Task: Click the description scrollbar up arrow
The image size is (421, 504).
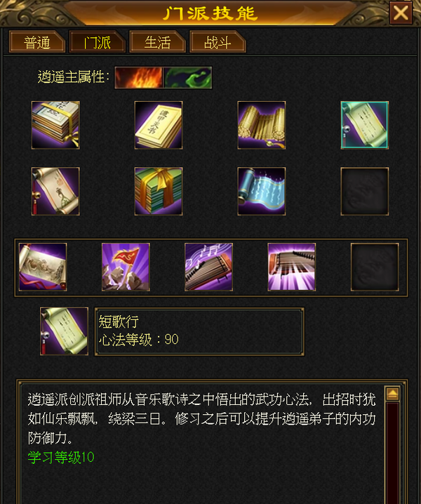Action: tap(393, 394)
